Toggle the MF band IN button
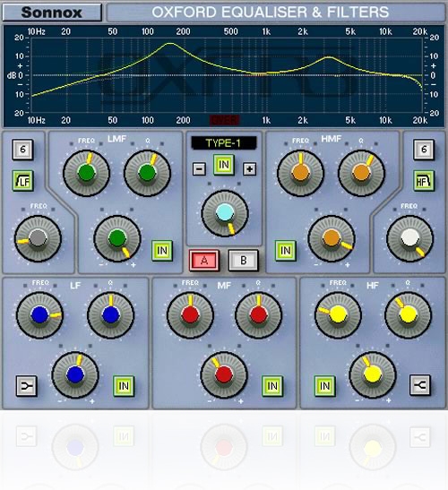 tap(272, 386)
